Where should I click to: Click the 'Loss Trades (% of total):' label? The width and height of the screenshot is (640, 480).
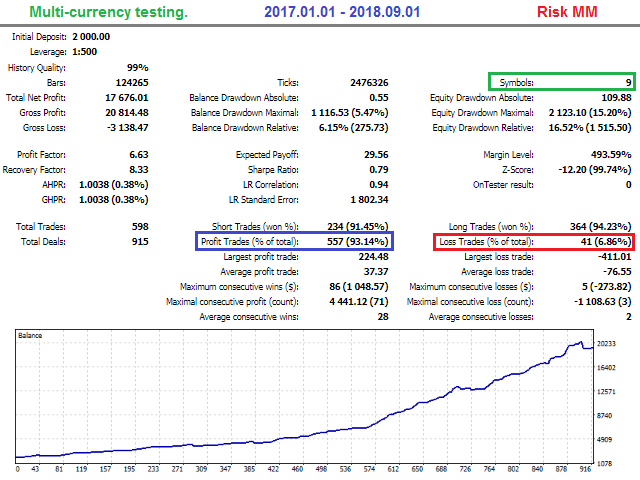(487, 242)
